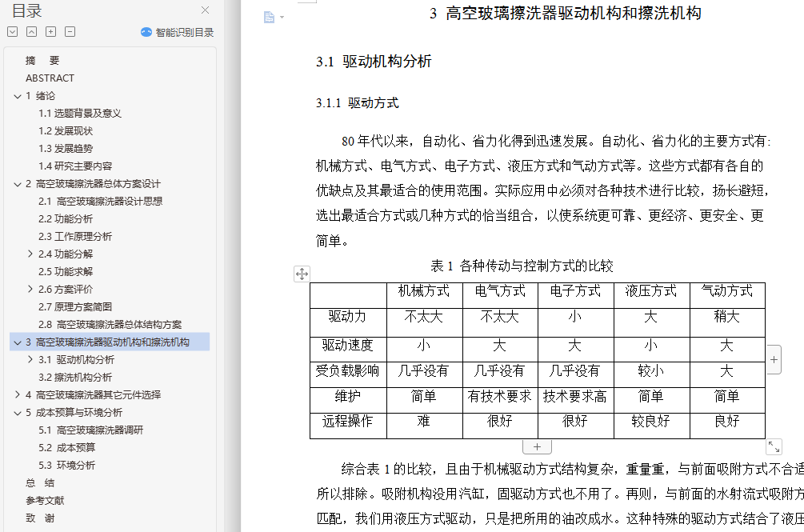Go to 摘 要 in outline

point(42,61)
